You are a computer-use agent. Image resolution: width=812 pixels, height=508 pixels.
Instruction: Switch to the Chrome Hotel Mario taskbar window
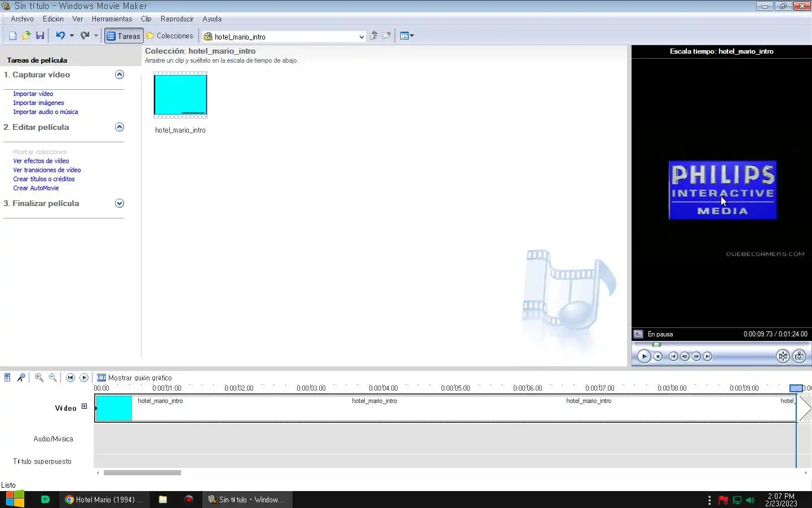104,500
